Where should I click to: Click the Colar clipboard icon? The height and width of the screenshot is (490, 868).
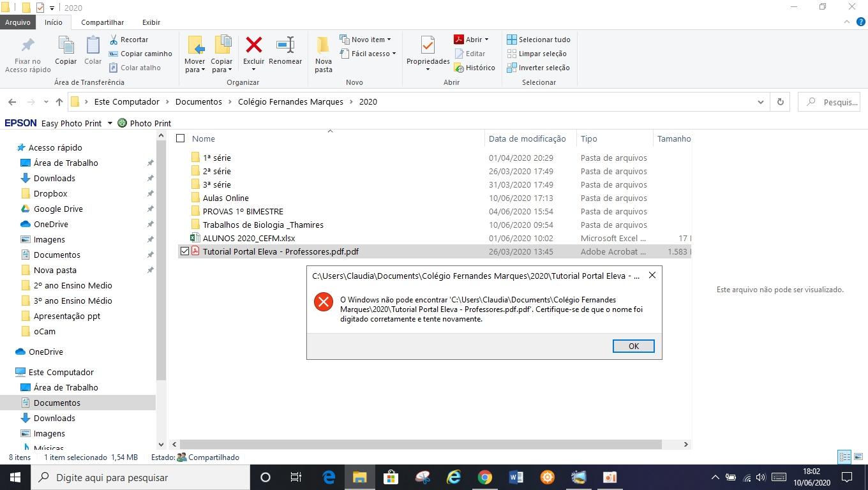pos(93,46)
